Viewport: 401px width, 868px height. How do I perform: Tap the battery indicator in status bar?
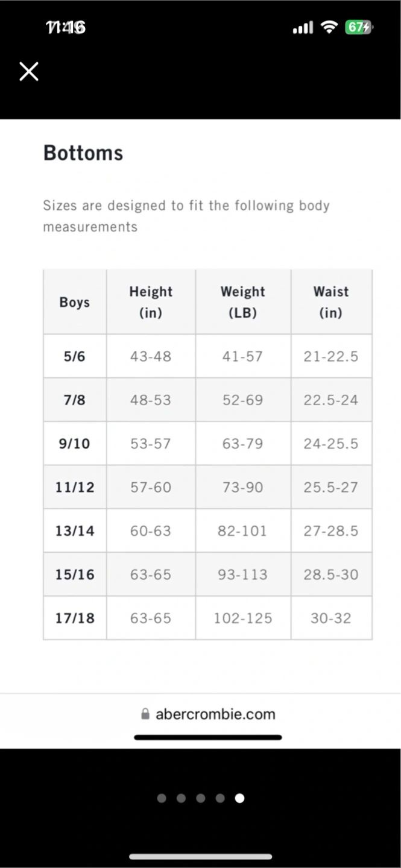coord(359,27)
